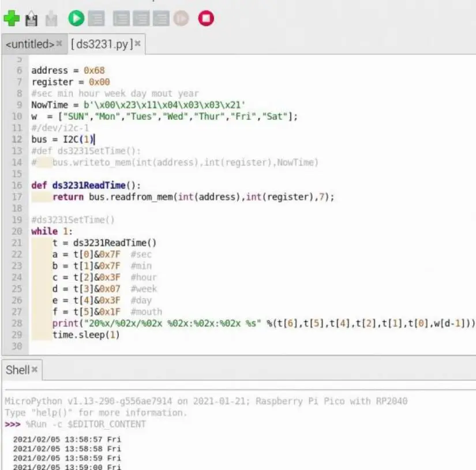This screenshot has width=476, height=470.
Task: Open a file with the Load icon
Action: point(31,20)
